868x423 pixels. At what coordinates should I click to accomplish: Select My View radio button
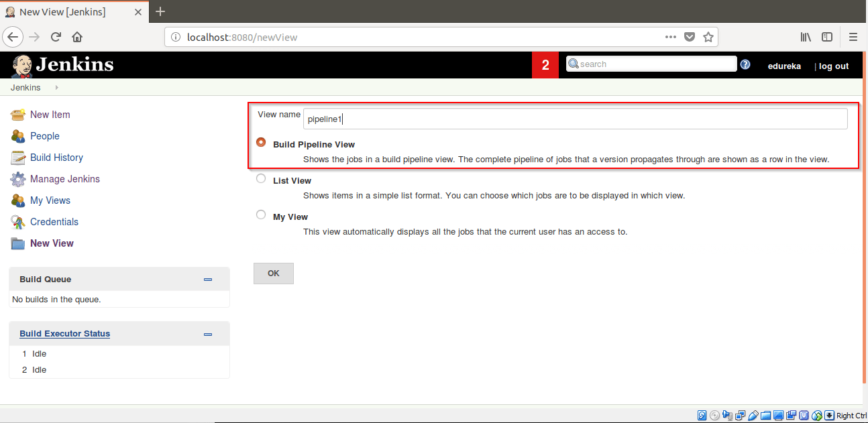point(261,215)
